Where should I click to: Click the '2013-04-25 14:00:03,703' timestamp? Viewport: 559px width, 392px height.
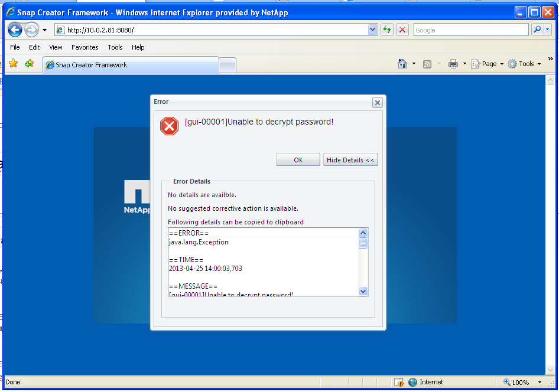[x=206, y=269]
